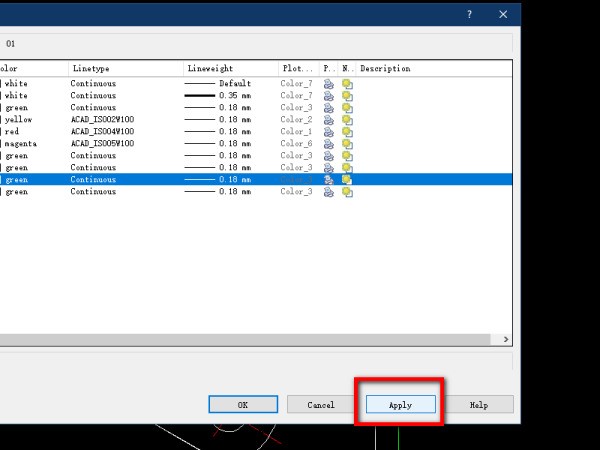600x450 pixels.
Task: Click the question mark help icon in title bar
Action: [x=469, y=14]
